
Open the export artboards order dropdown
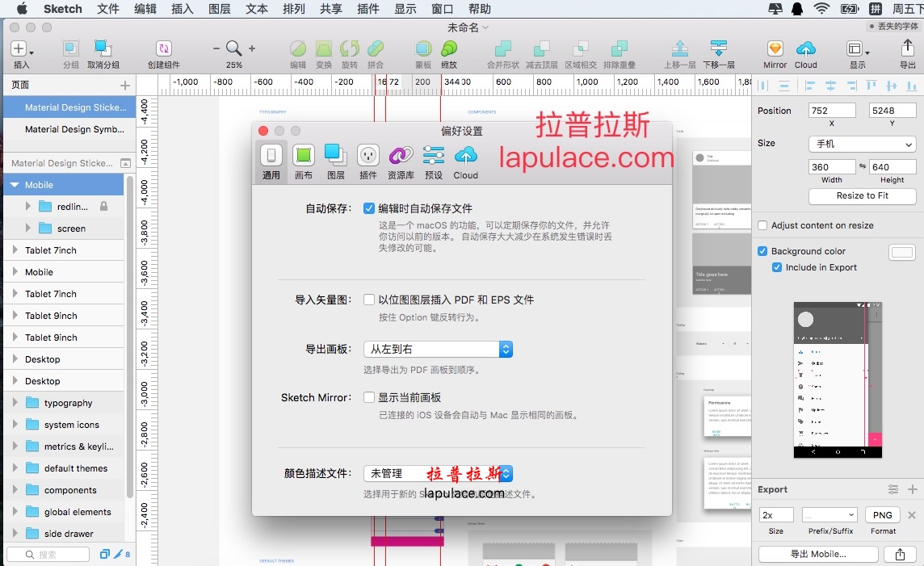(438, 350)
